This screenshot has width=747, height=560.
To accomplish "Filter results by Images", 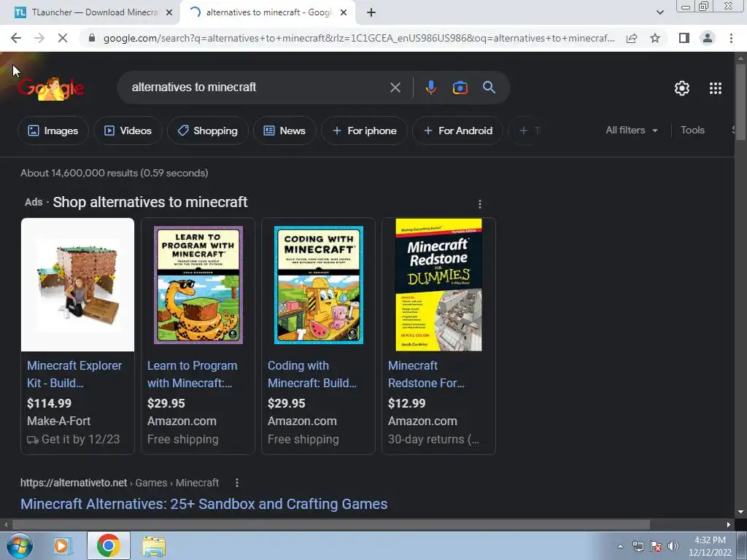I will tap(53, 131).
